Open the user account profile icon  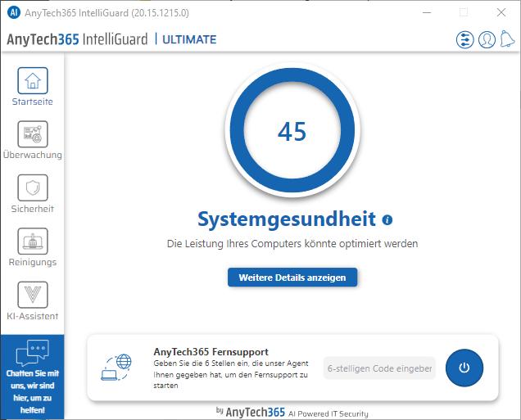point(487,39)
